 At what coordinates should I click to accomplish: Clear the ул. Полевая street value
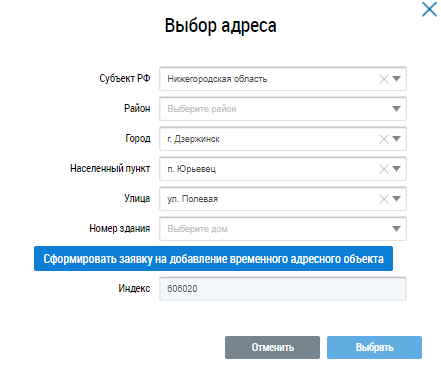(x=384, y=199)
